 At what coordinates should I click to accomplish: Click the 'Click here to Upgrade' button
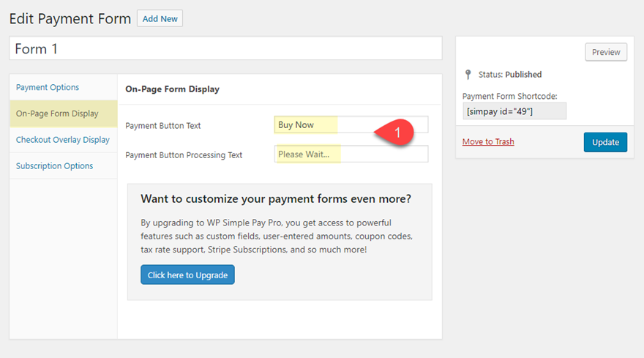[x=187, y=275]
